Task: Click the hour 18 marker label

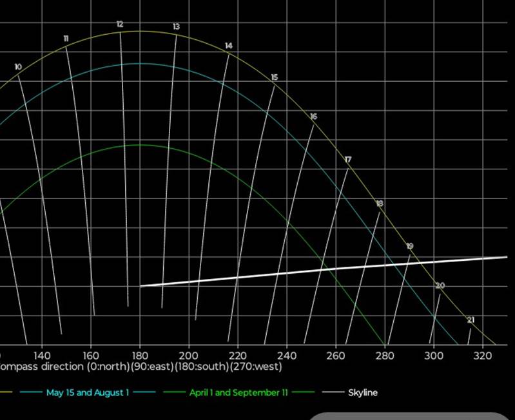Action: 379,204
